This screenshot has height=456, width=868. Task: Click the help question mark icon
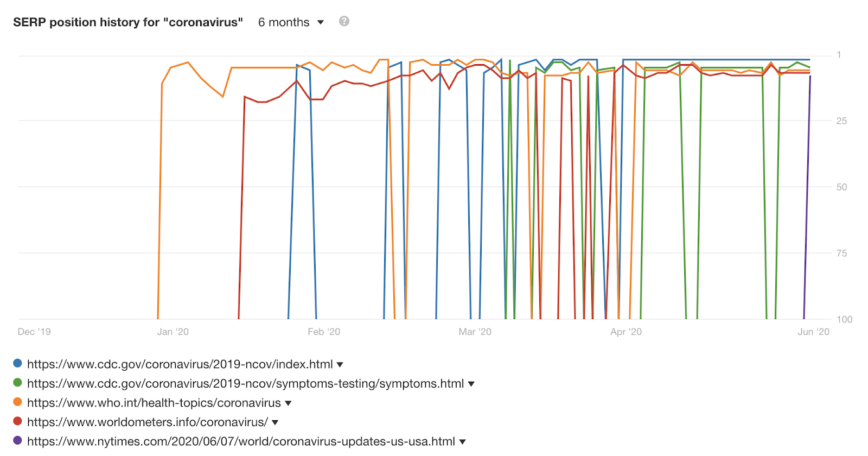pos(343,22)
